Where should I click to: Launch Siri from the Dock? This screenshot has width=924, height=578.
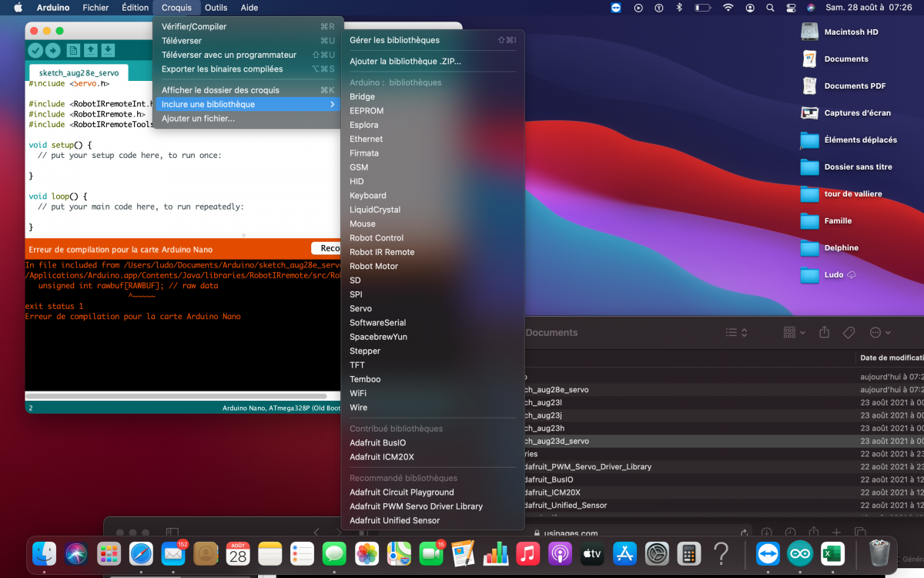pos(76,553)
